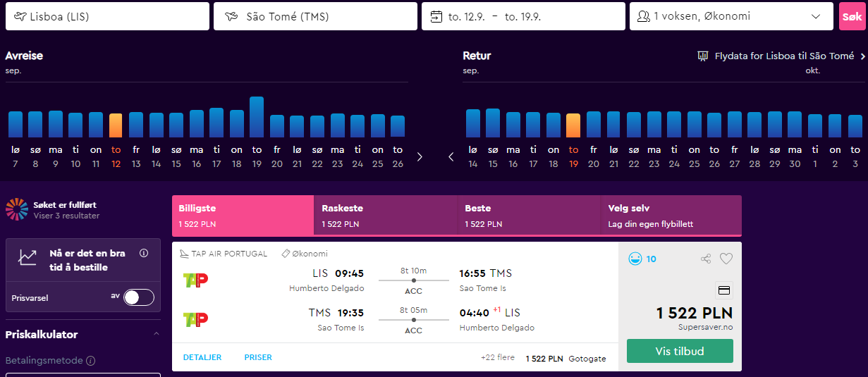The width and height of the screenshot is (868, 377).
Task: Switch to the Raskeste tab
Action: (x=385, y=216)
